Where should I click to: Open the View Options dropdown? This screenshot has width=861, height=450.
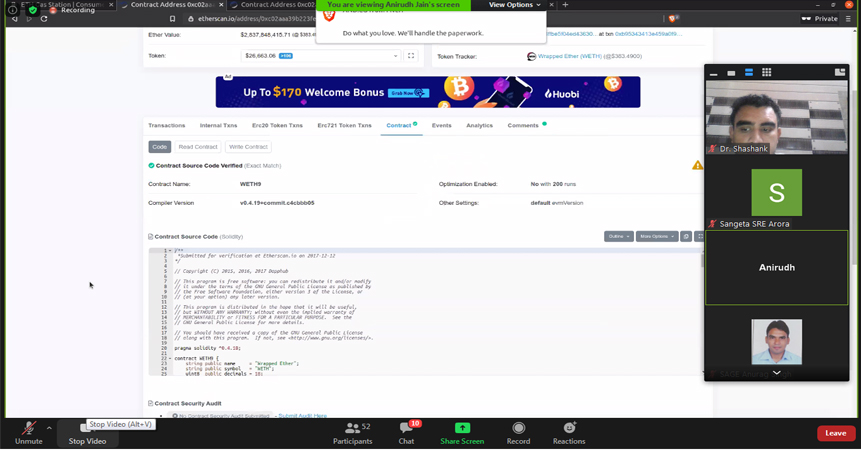click(514, 5)
